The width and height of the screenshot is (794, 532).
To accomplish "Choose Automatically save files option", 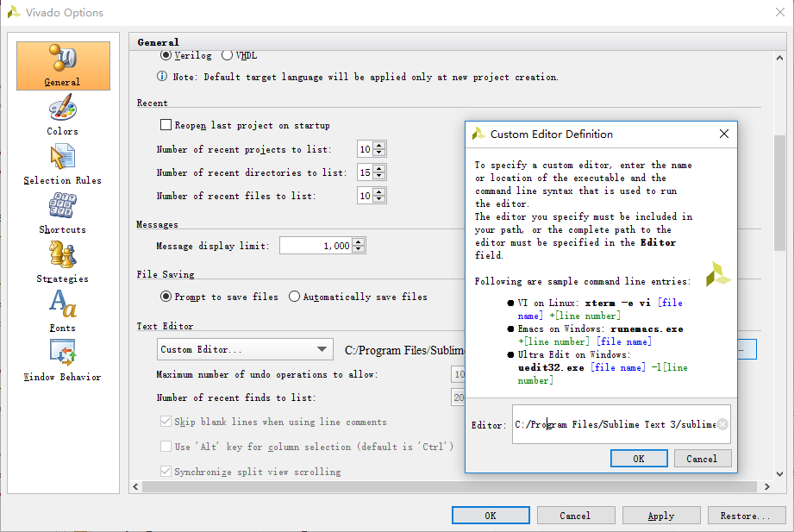I will click(x=294, y=297).
